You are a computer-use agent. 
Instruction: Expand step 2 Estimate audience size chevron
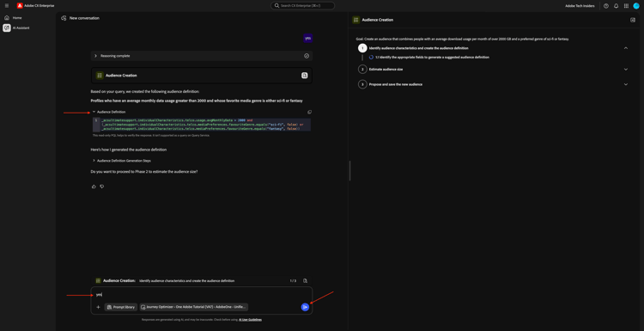(626, 69)
